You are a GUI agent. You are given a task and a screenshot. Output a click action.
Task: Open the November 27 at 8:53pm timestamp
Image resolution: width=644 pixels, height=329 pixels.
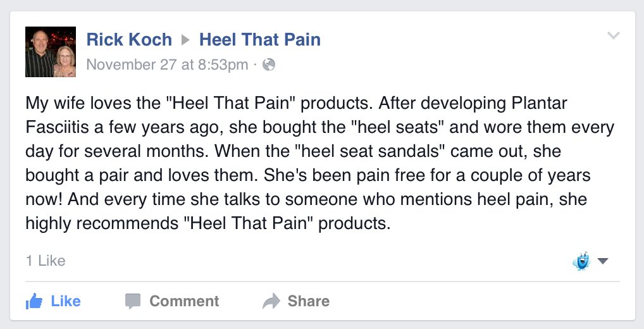tap(167, 65)
